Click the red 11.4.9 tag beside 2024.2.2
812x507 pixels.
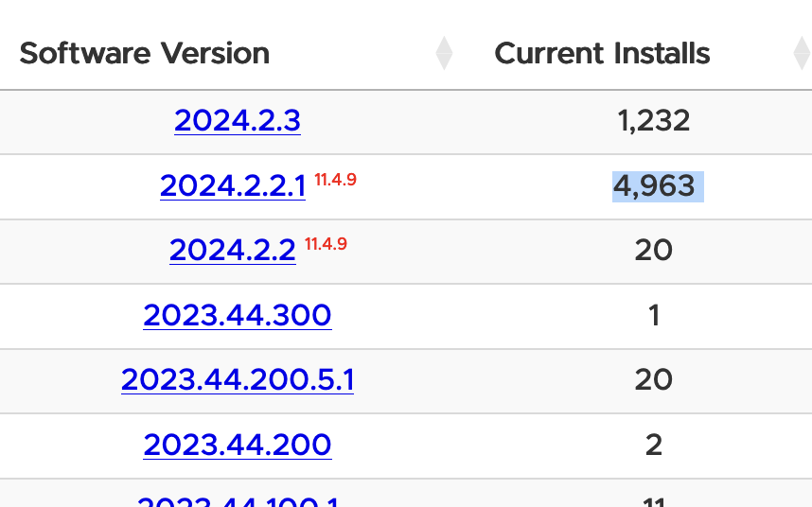[326, 244]
